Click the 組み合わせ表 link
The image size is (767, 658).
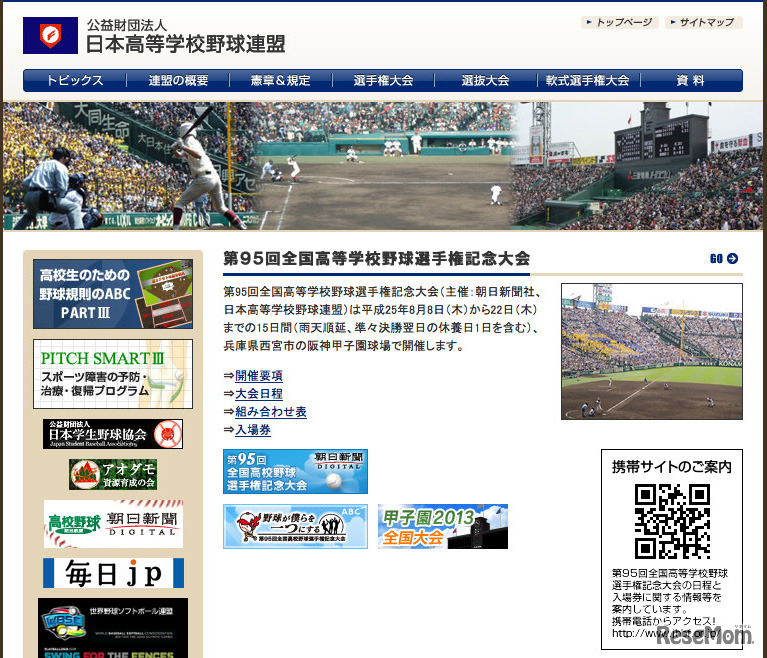271,412
